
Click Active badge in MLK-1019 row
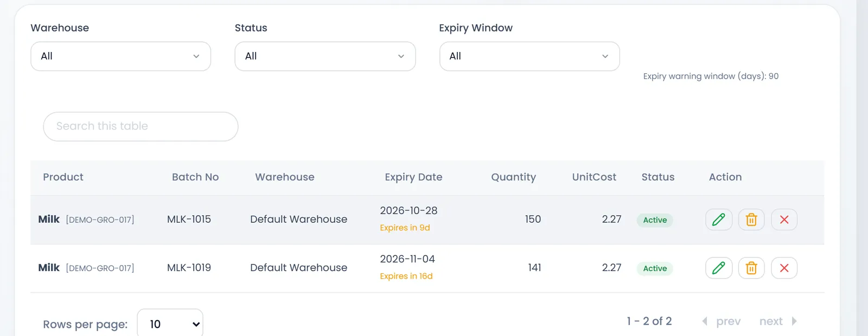coord(655,268)
